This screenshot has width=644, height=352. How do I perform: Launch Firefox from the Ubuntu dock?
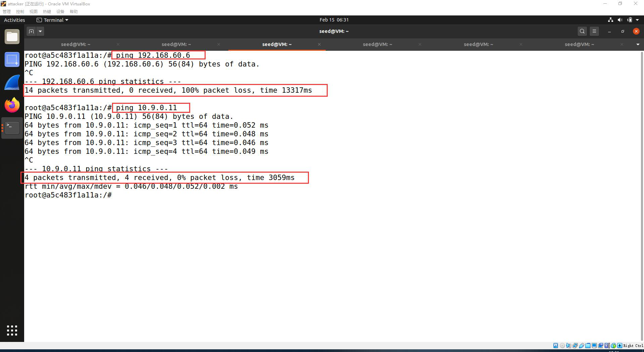[x=12, y=105]
